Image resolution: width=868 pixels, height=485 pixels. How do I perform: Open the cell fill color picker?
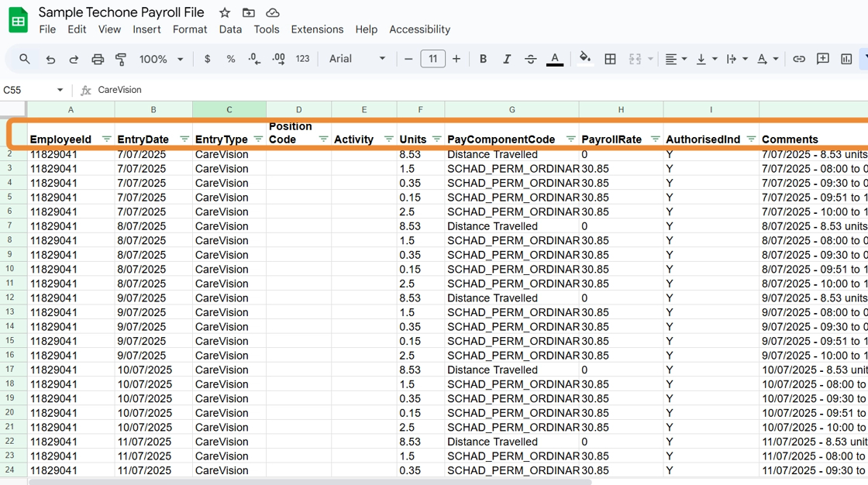585,59
